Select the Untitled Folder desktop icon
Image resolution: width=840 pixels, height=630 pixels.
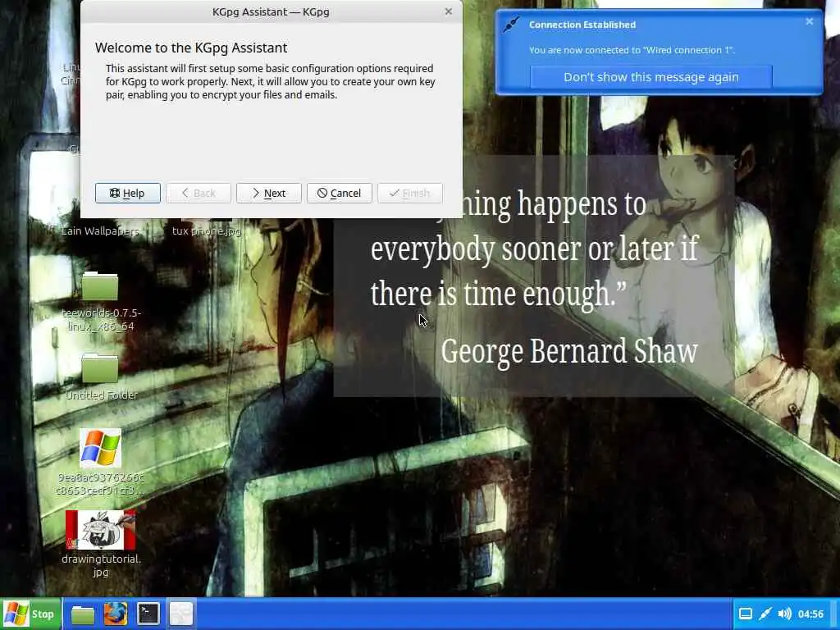100,368
